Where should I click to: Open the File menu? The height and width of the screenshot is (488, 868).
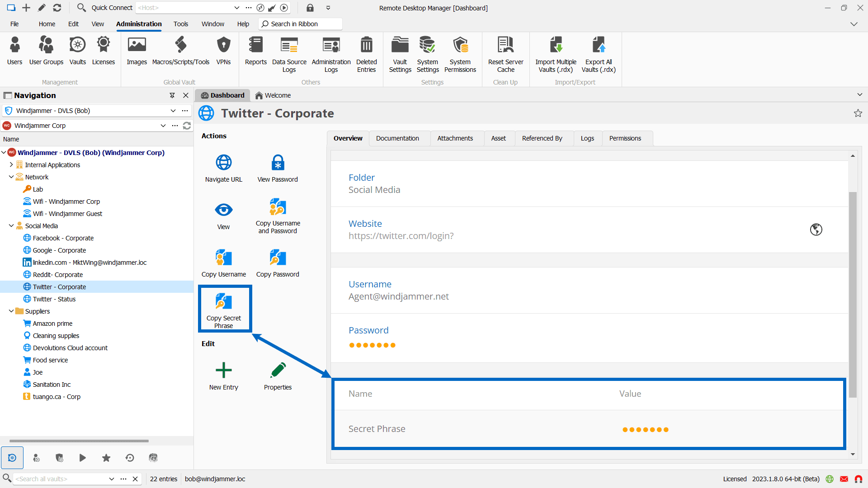(x=14, y=24)
